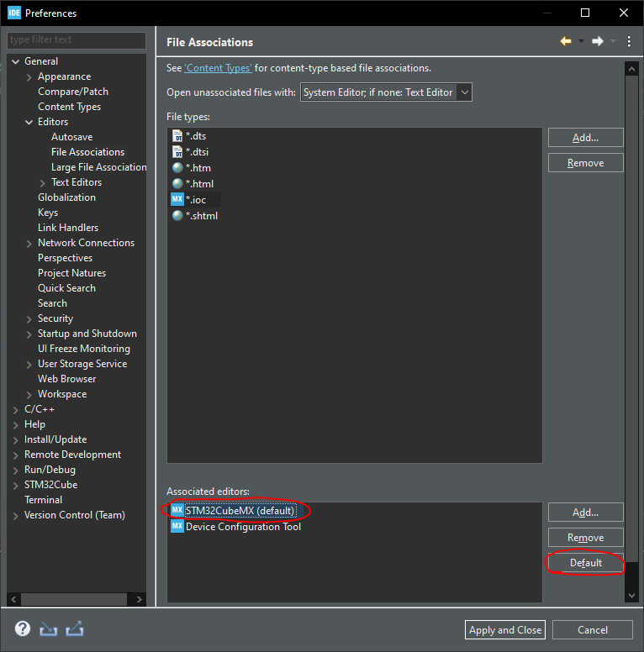The image size is (644, 652).
Task: Expand the User Storage Service node
Action: [x=29, y=365]
